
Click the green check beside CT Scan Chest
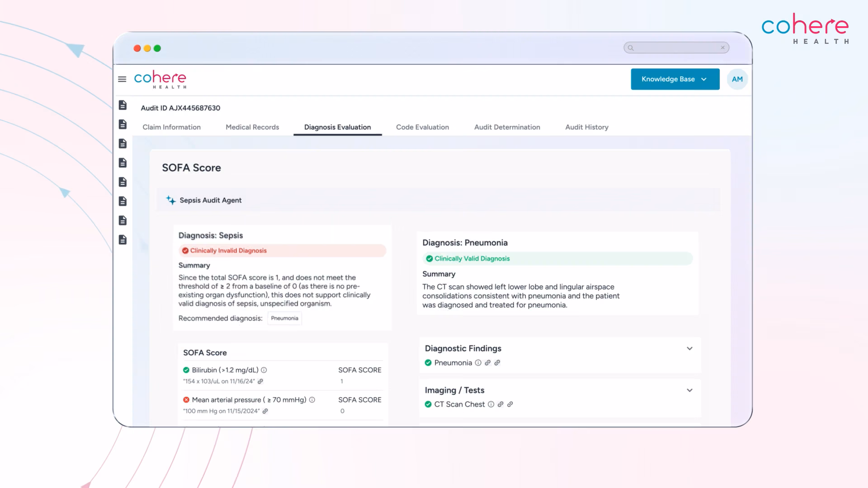pyautogui.click(x=429, y=404)
